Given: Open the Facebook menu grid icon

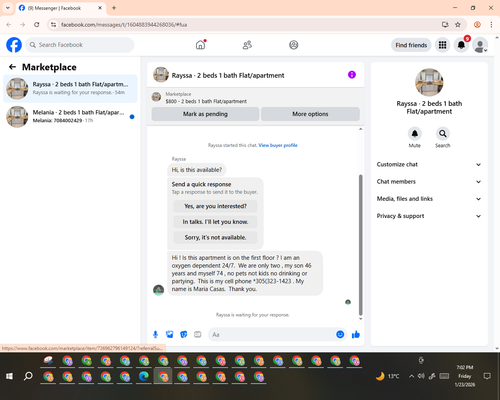Looking at the screenshot, I should pyautogui.click(x=442, y=45).
